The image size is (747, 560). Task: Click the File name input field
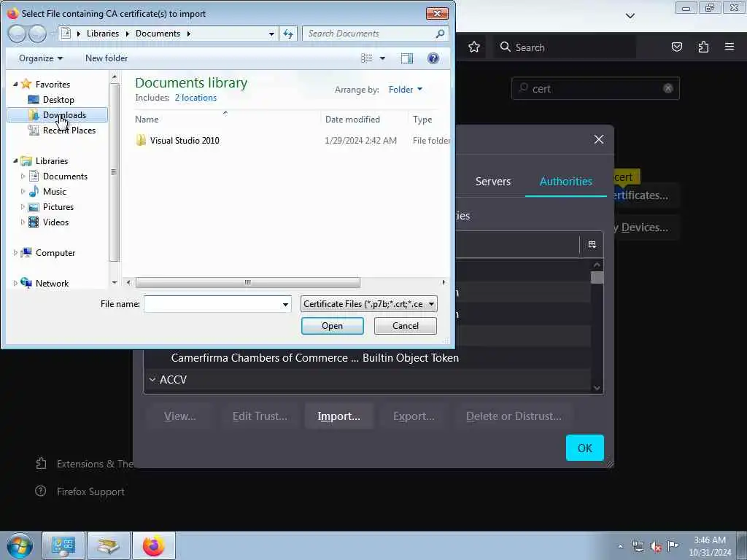pyautogui.click(x=212, y=304)
